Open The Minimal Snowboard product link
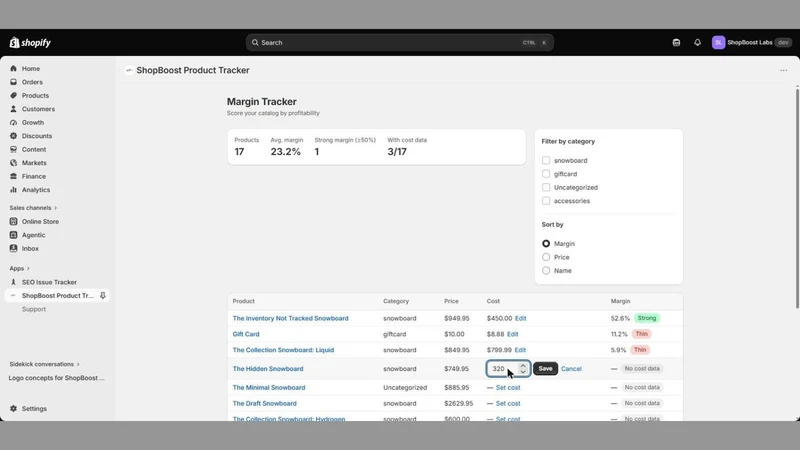 [x=269, y=388]
